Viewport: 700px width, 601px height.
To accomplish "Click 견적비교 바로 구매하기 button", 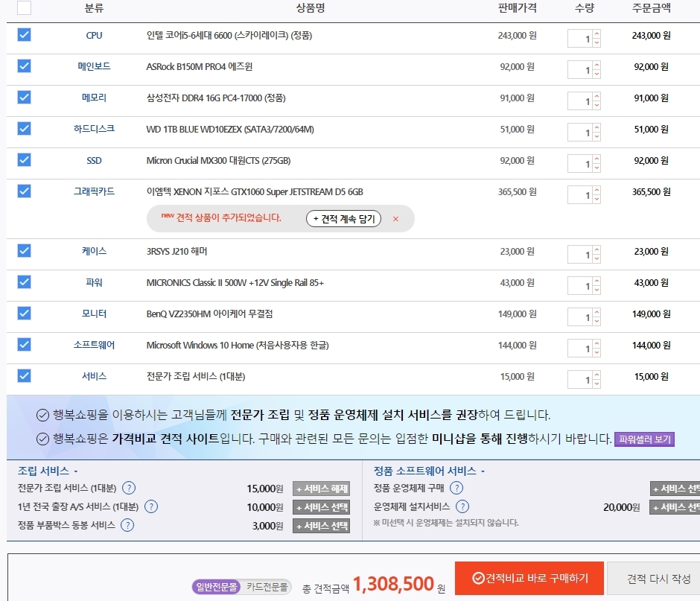I will (529, 578).
